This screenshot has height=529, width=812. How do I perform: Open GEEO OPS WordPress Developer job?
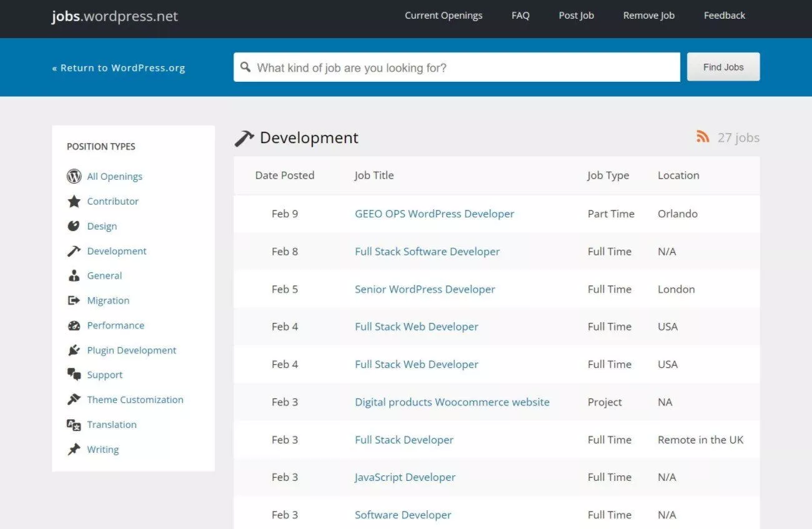pos(435,214)
